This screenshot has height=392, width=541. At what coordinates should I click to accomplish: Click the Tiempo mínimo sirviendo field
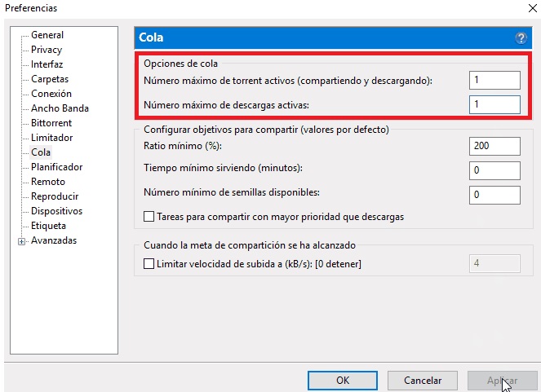tap(494, 170)
